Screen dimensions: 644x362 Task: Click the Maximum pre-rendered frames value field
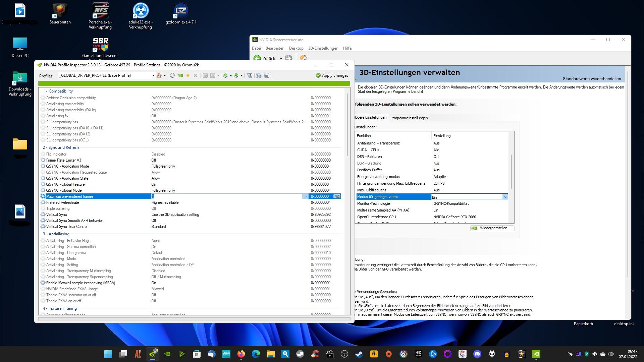[227, 196]
